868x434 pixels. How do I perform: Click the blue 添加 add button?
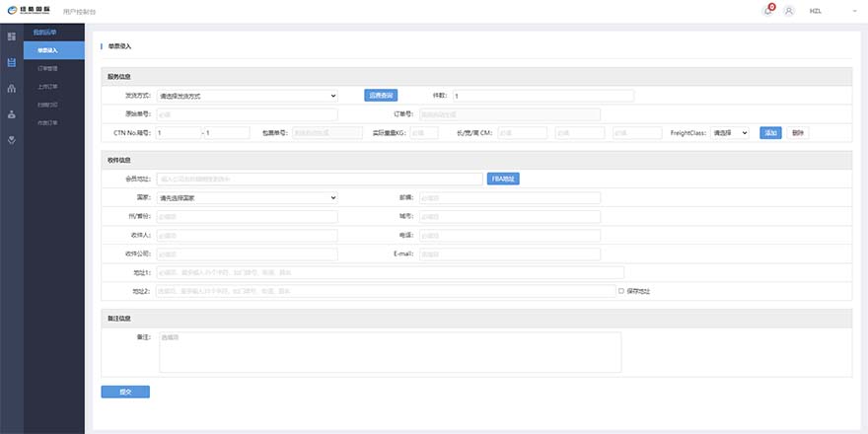770,132
